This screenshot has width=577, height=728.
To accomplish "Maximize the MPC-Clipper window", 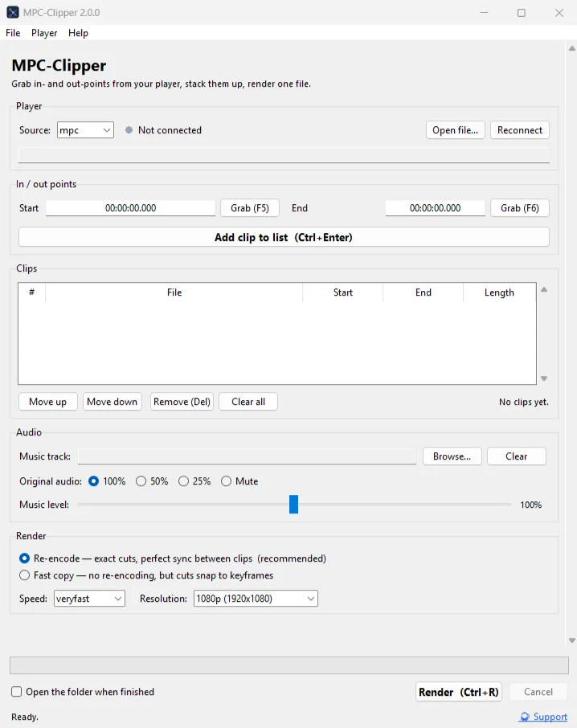I will pos(522,13).
